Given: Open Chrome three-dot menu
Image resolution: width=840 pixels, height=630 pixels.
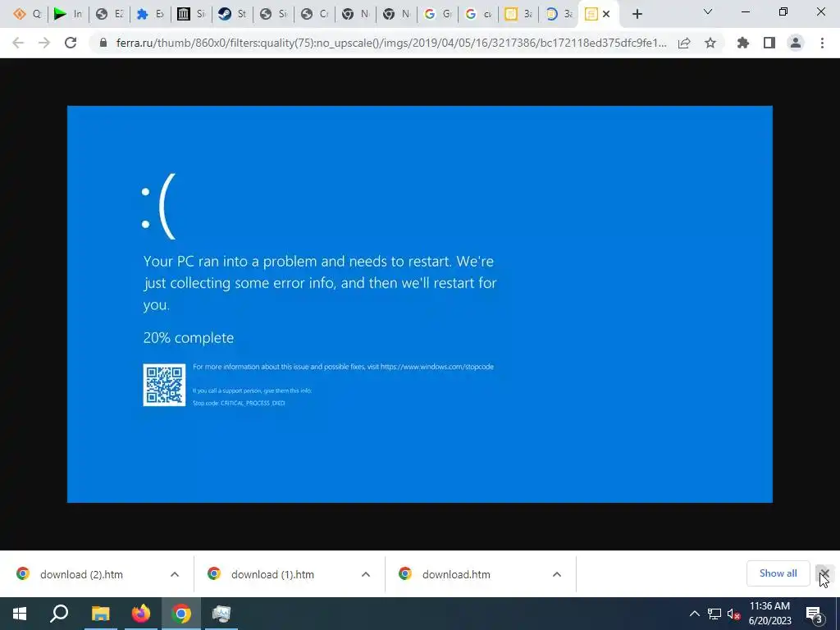Looking at the screenshot, I should point(822,43).
